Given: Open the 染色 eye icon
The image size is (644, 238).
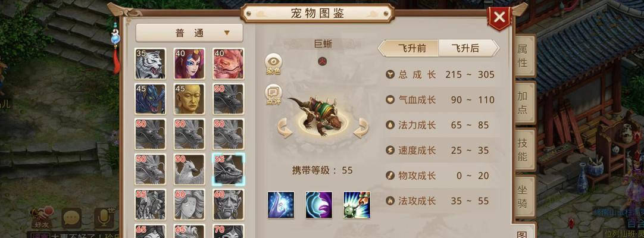Looking at the screenshot, I should click(x=274, y=64).
